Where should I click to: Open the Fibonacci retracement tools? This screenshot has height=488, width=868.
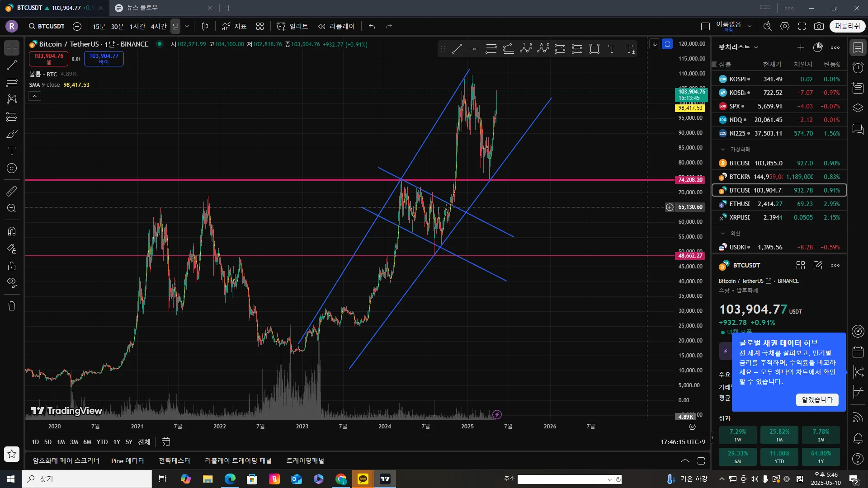click(12, 82)
